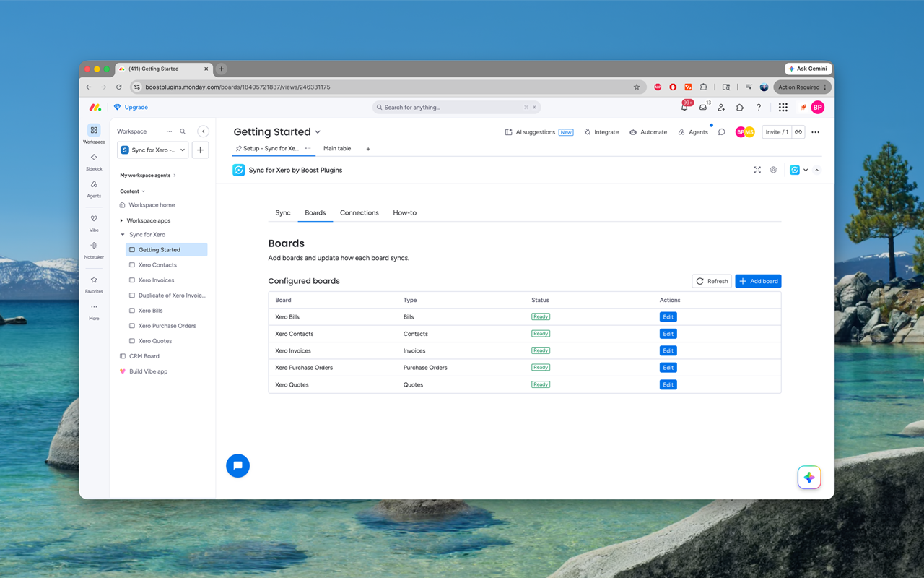The image size is (924, 578).
Task: Open the Integrate button
Action: click(601, 132)
